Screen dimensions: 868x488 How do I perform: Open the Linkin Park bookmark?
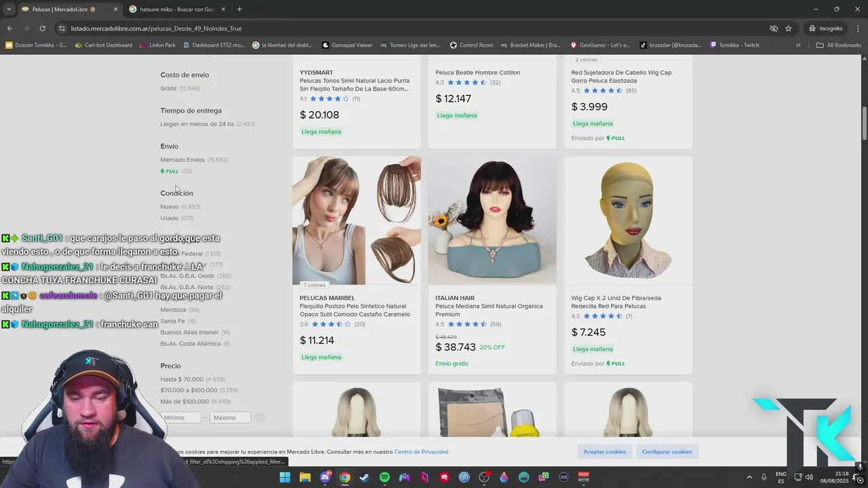click(x=157, y=45)
